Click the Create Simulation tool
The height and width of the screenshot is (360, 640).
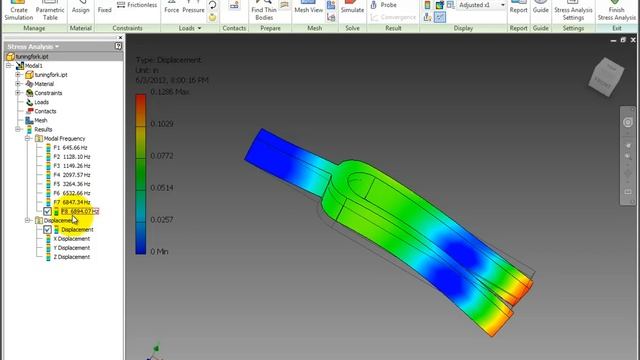tap(19, 10)
